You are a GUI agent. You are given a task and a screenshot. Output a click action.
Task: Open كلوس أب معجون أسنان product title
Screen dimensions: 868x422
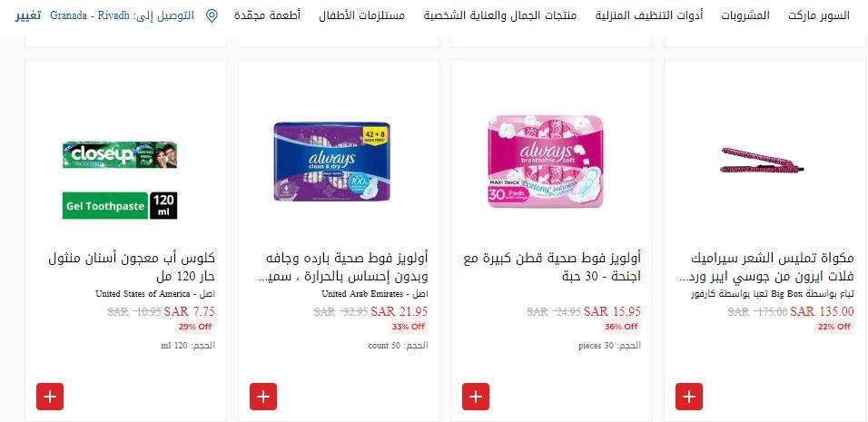[132, 267]
